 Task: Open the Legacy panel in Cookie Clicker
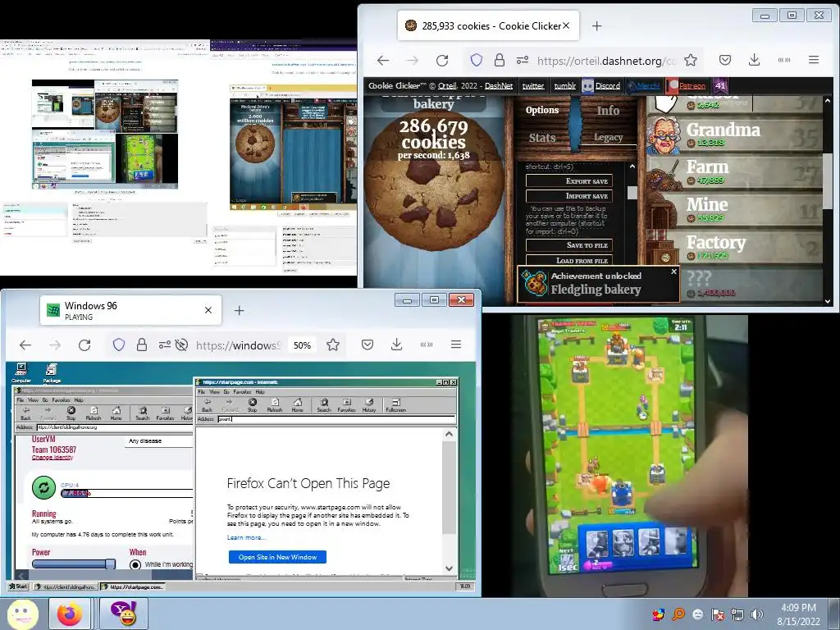608,138
